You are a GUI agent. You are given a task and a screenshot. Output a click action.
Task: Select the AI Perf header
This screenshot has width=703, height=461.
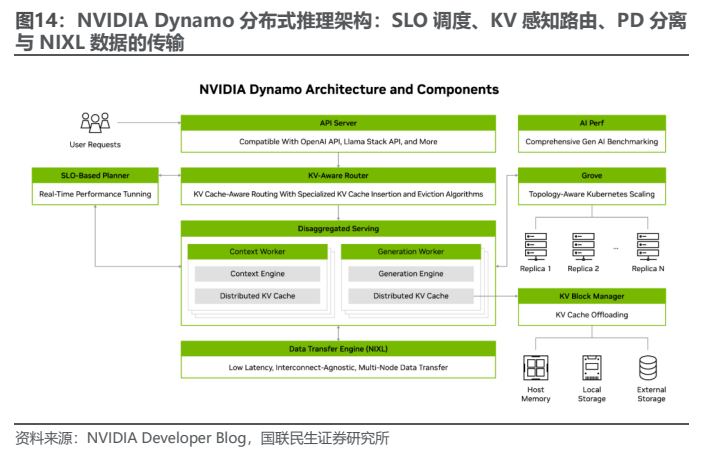[592, 123]
